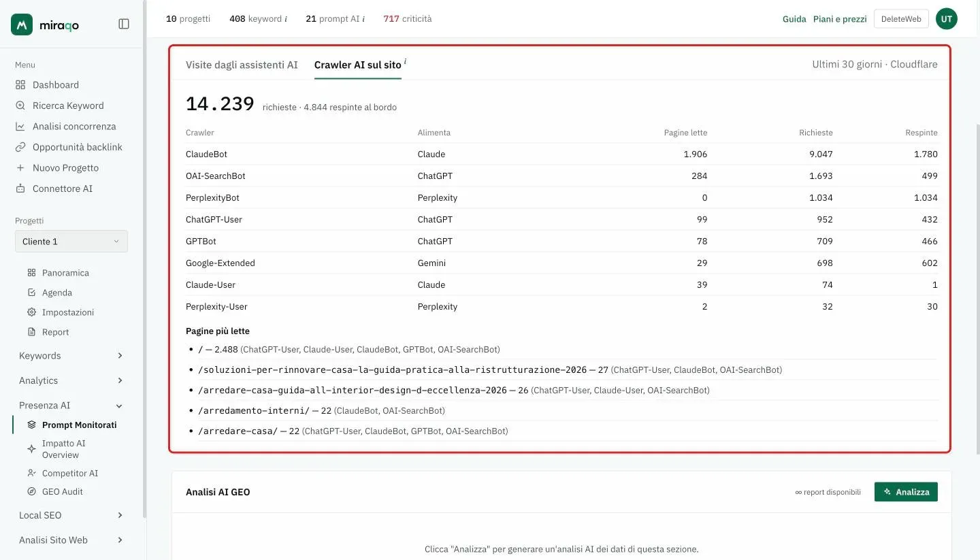Viewport: 980px width, 560px height.
Task: Click the Connettore AI robot icon
Action: (20, 188)
